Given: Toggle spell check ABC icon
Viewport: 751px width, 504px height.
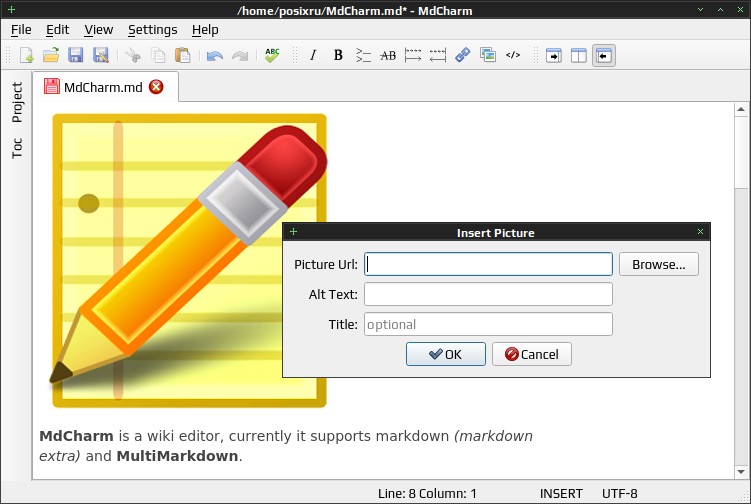Looking at the screenshot, I should click(x=272, y=55).
